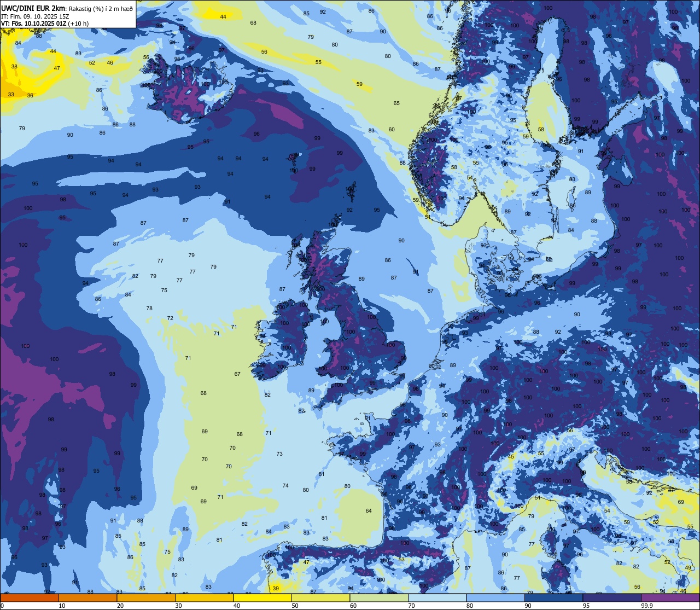The width and height of the screenshot is (700, 610).
Task: Click the map value '39' near the legend
Action: [x=276, y=589]
